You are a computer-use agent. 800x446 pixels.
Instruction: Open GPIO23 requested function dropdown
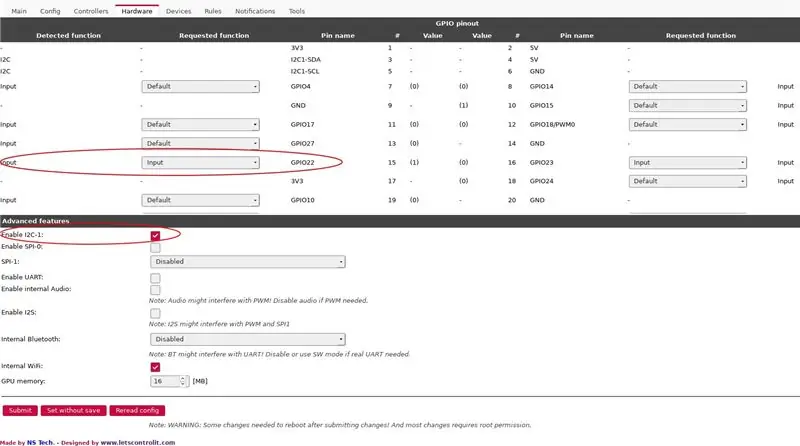[x=687, y=162]
